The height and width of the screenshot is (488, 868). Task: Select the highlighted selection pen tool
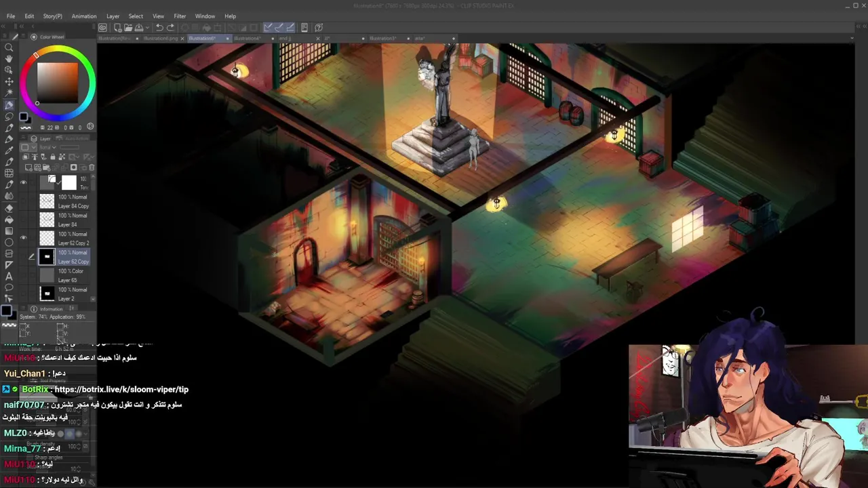coord(9,105)
